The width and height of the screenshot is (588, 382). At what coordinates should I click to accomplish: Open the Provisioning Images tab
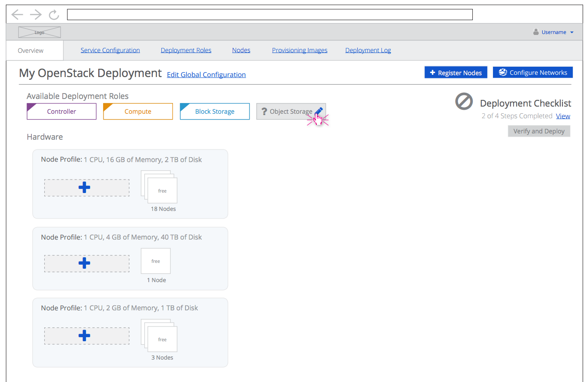[x=299, y=50]
